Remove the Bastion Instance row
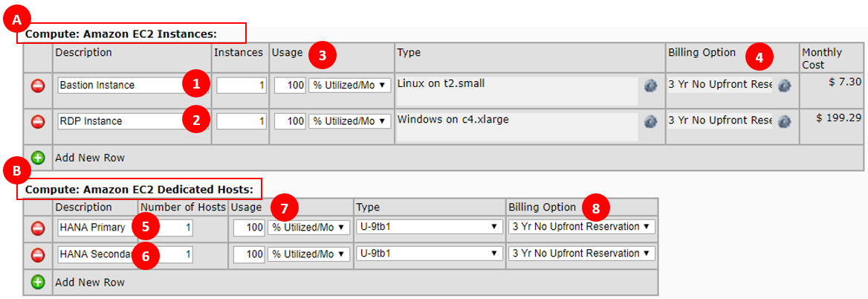 (x=38, y=86)
